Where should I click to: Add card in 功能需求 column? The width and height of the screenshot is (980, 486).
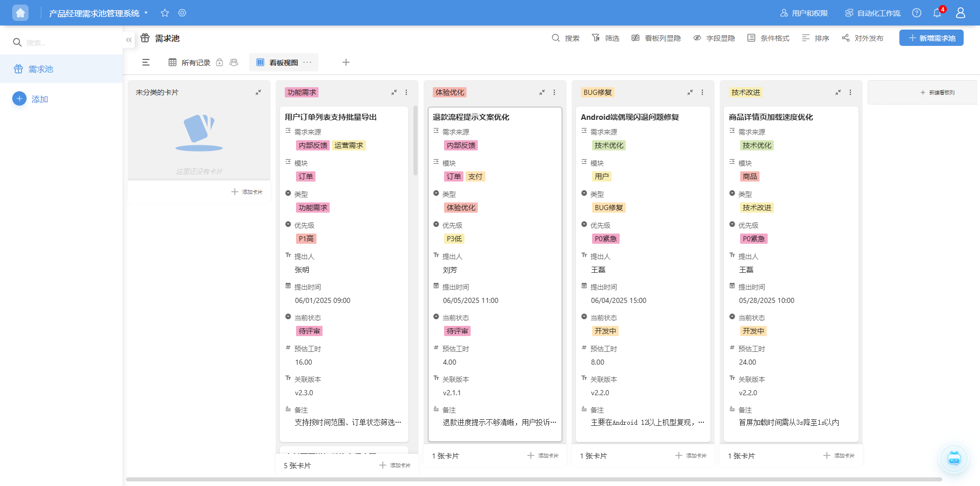pyautogui.click(x=395, y=465)
